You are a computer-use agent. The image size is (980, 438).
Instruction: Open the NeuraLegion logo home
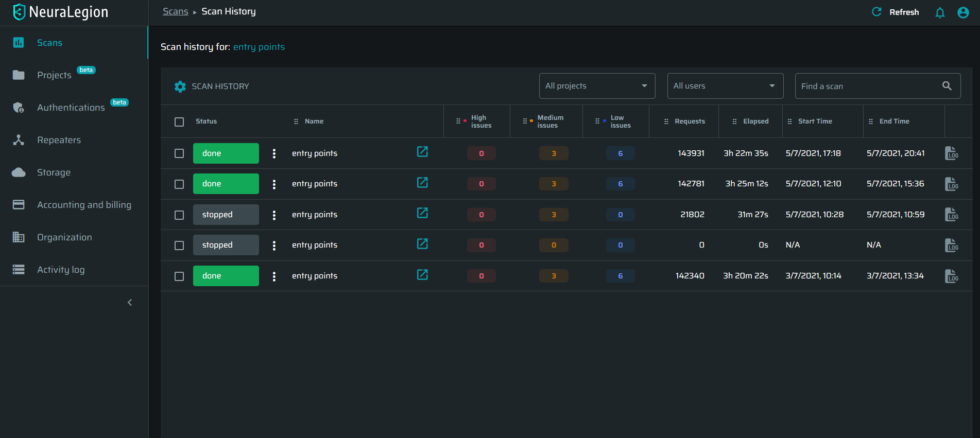61,12
